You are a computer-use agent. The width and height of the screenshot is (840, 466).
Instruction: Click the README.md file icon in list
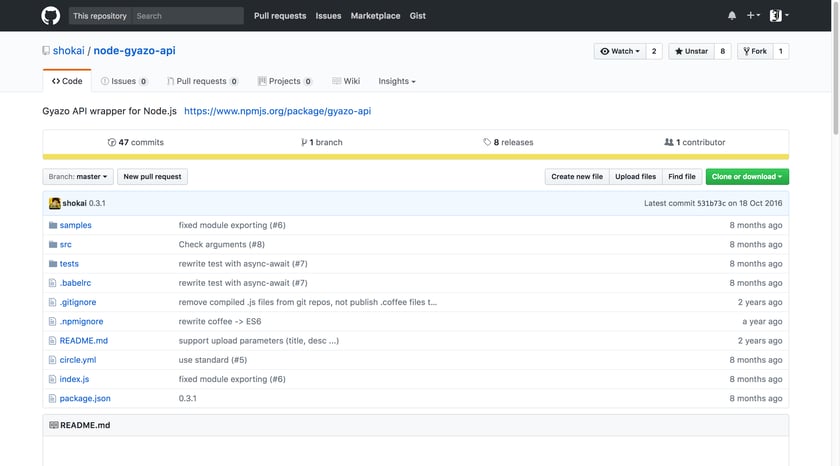tap(52, 341)
